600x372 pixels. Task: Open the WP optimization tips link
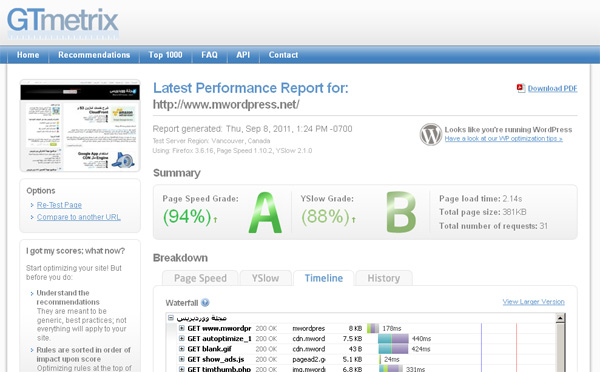coord(504,139)
